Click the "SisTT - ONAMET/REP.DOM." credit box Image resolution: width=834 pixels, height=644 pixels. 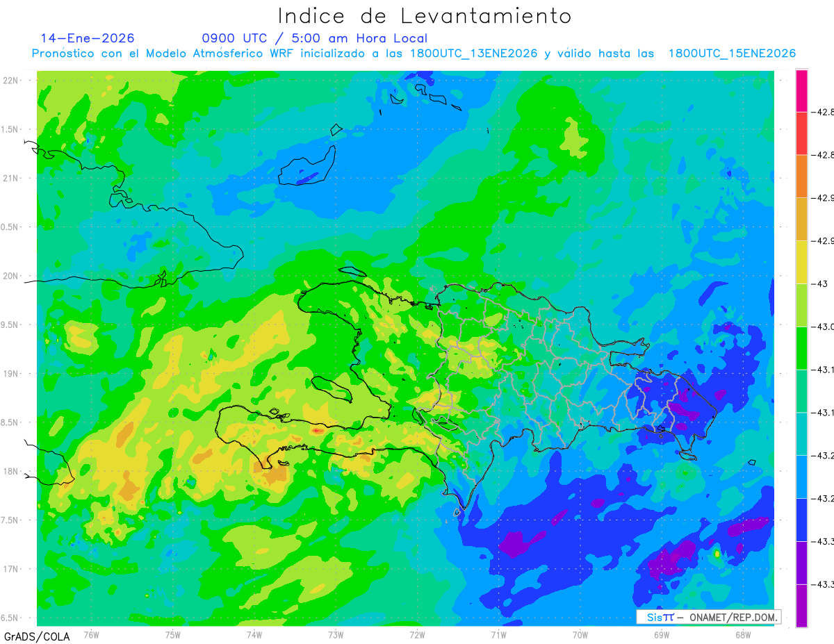709,617
